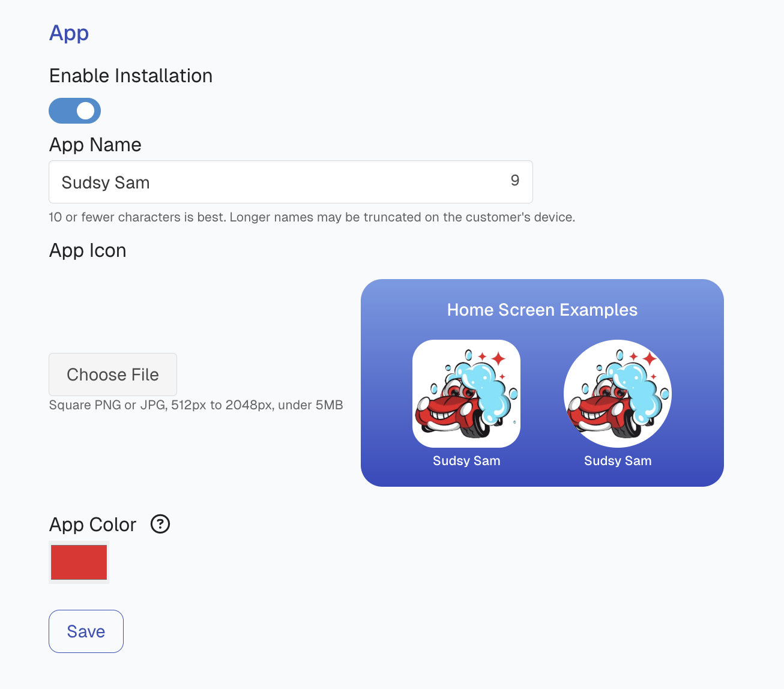Toggle the Enable Installation switch
The image size is (784, 689).
74,110
